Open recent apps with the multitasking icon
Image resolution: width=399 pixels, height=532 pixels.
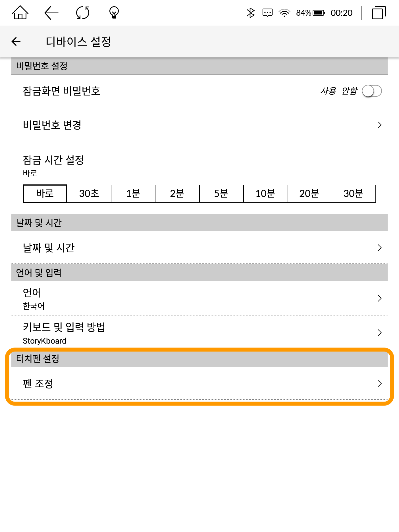[x=378, y=13]
